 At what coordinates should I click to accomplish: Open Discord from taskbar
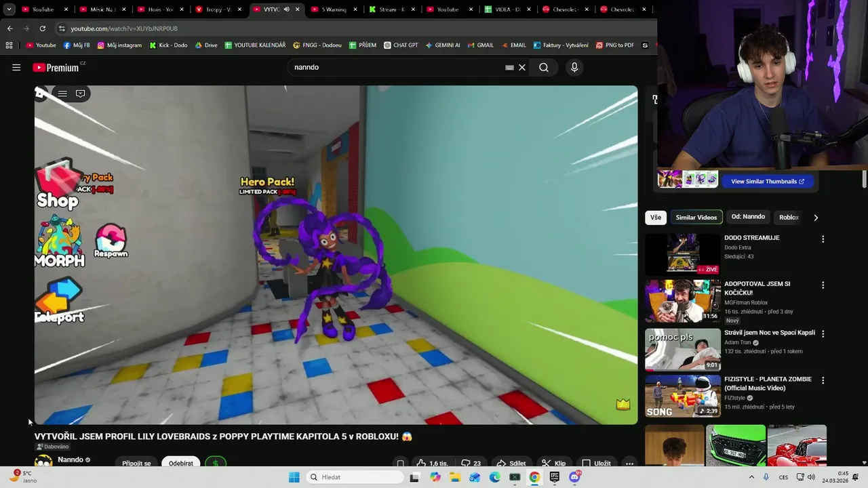click(574, 477)
